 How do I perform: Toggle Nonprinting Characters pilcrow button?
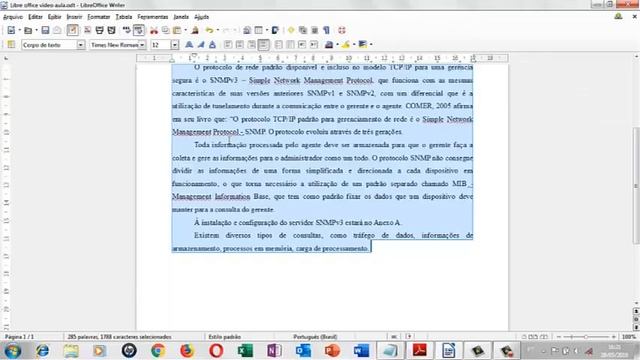click(x=327, y=30)
